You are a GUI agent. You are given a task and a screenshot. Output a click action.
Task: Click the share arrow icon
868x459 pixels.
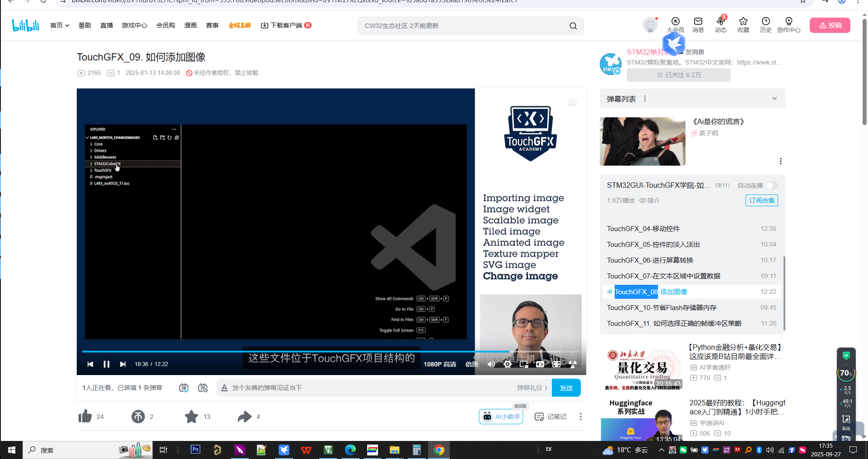(244, 417)
